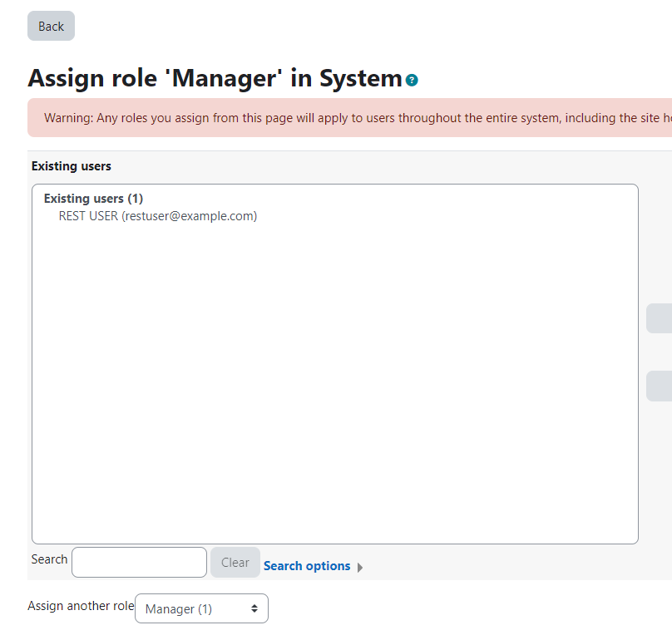The height and width of the screenshot is (635, 672).
Task: Click the 'Existing users (1)' group header
Action: [x=93, y=199]
